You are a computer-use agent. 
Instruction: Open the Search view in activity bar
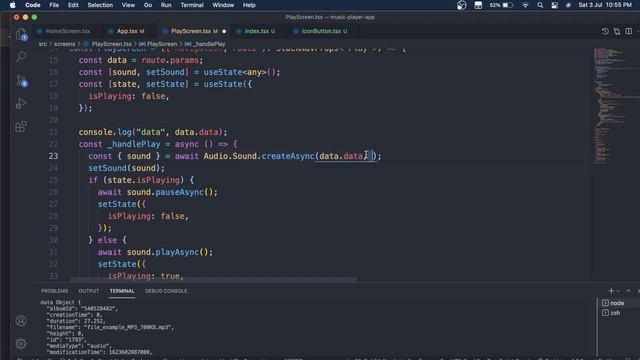pos(21,56)
